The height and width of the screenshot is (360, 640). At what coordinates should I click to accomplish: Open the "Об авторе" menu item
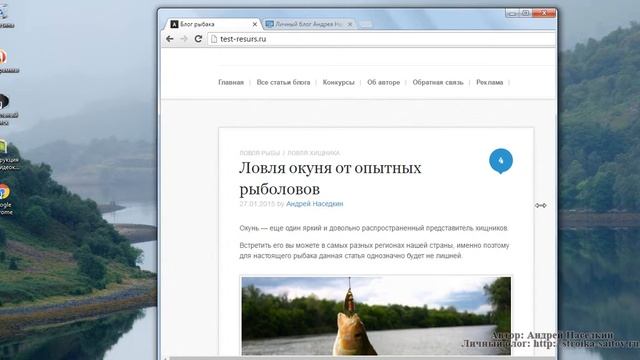[x=383, y=82]
